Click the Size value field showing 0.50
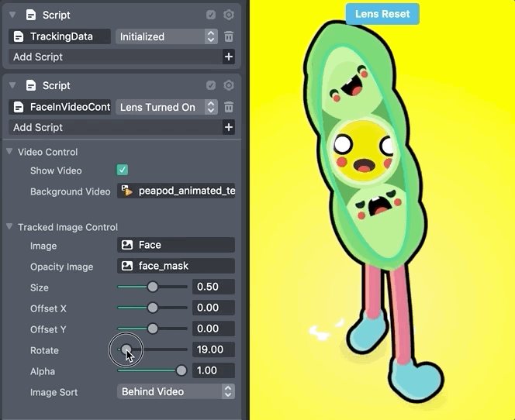 tap(213, 287)
